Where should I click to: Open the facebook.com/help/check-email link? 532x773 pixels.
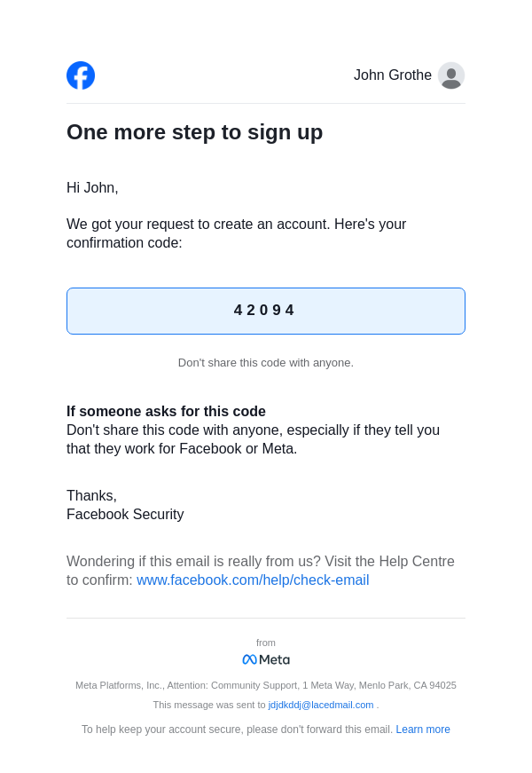pos(253,580)
